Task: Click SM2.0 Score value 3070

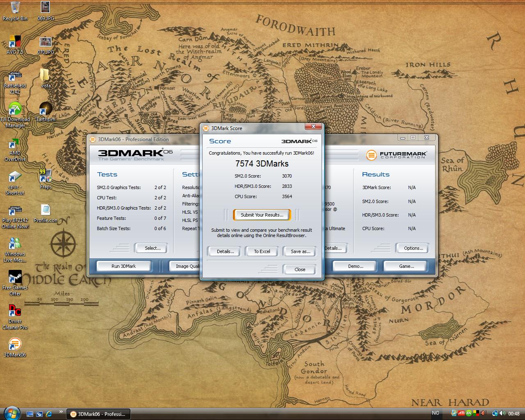Action: pos(287,176)
